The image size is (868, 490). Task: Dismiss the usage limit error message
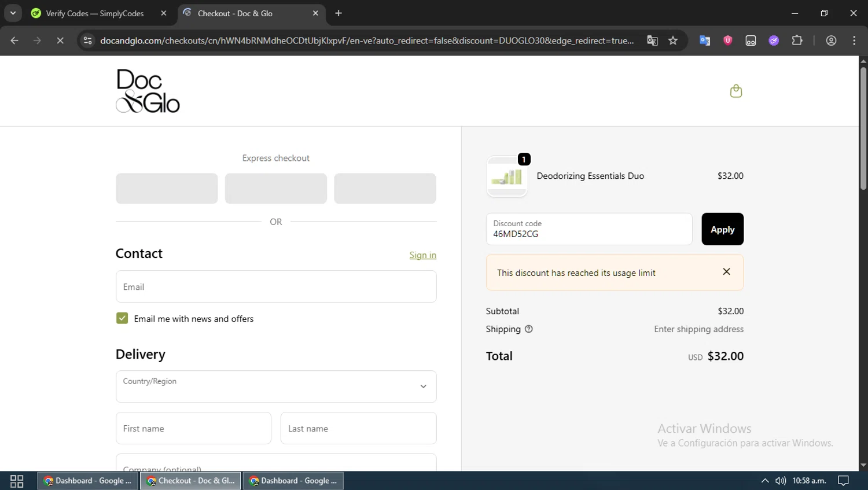[726, 272]
